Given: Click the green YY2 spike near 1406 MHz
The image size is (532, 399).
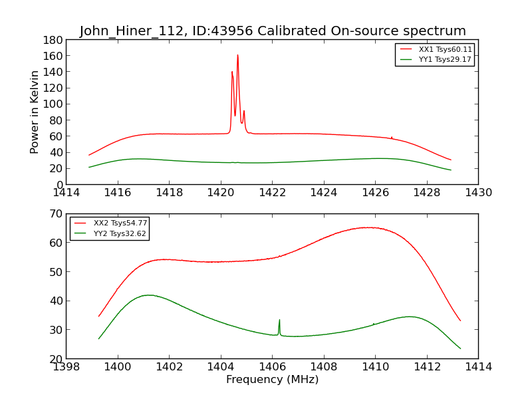Looking at the screenshot, I should [279, 321].
